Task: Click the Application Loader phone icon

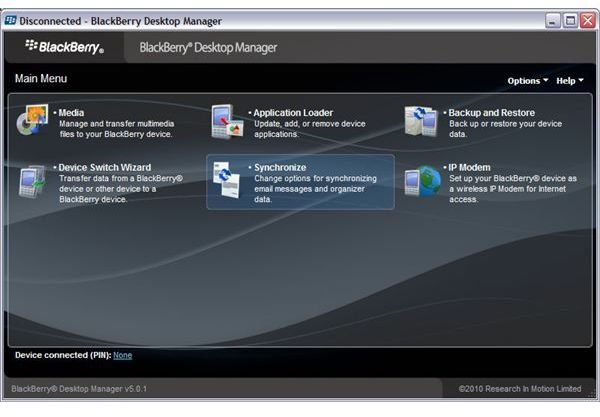Action: [x=228, y=122]
